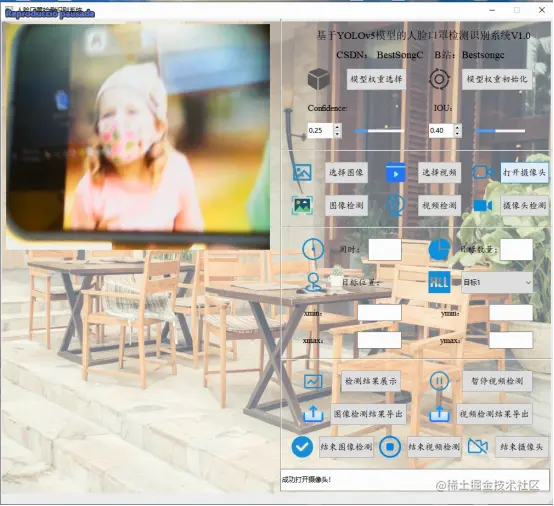
Task: Click the xmin coordinate field
Action: (379, 313)
